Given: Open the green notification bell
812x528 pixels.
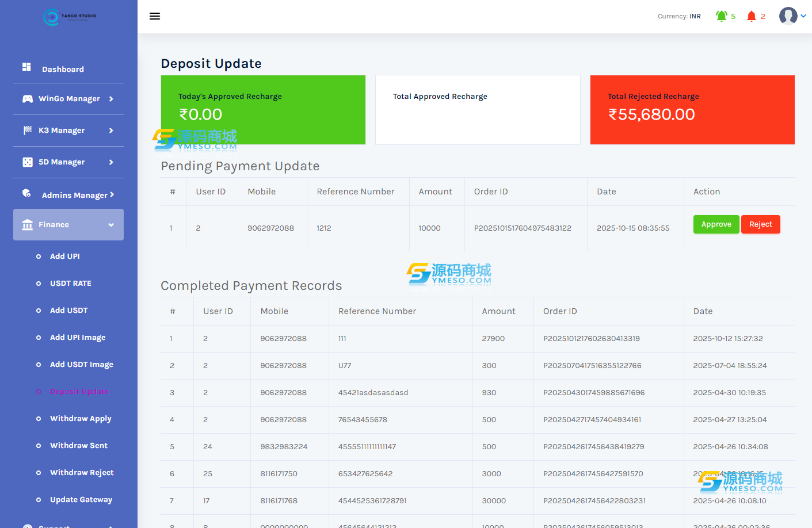Looking at the screenshot, I should (721, 16).
